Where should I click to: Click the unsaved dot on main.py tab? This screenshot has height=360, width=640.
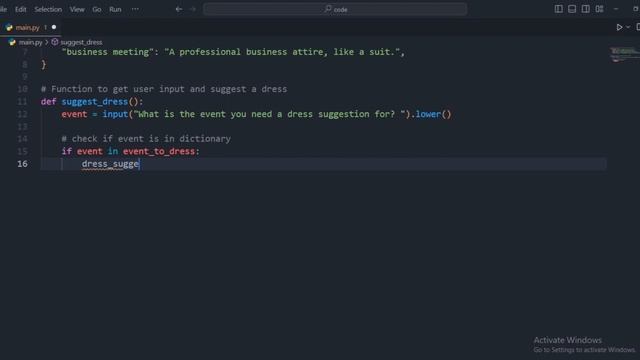(x=54, y=27)
